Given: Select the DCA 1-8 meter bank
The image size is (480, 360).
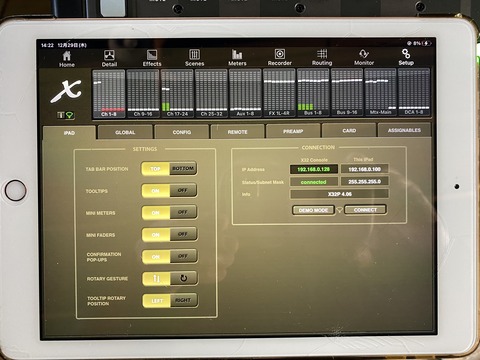Looking at the screenshot, I should pyautogui.click(x=414, y=92).
